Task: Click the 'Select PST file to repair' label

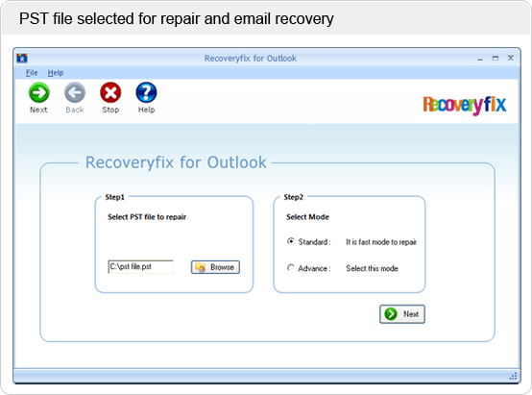Action: tap(147, 217)
